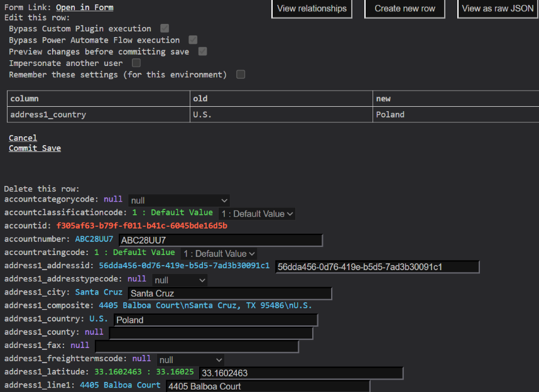The width and height of the screenshot is (539, 392).
Task: Open the View as raw JSON button
Action: pos(498,9)
